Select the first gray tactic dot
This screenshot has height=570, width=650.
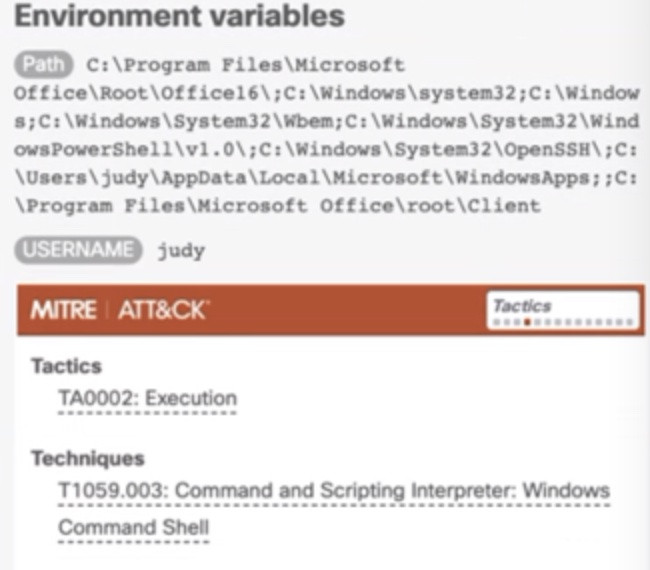coord(497,322)
